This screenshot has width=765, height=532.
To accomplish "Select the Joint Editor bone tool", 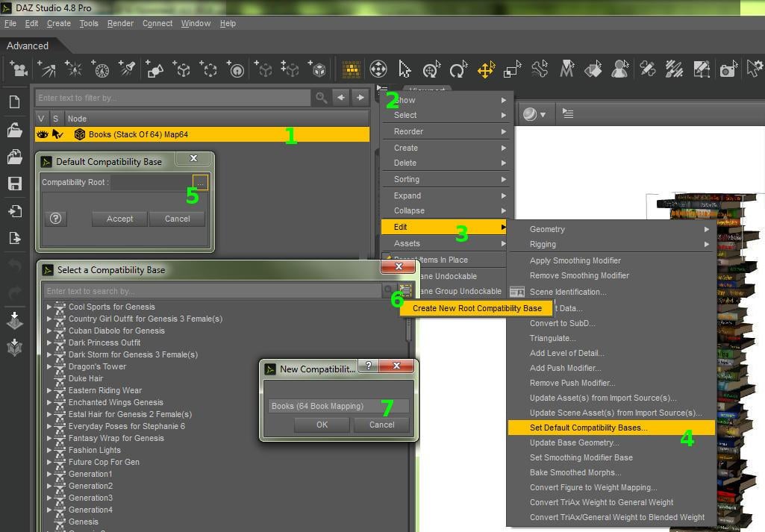I will [x=540, y=69].
